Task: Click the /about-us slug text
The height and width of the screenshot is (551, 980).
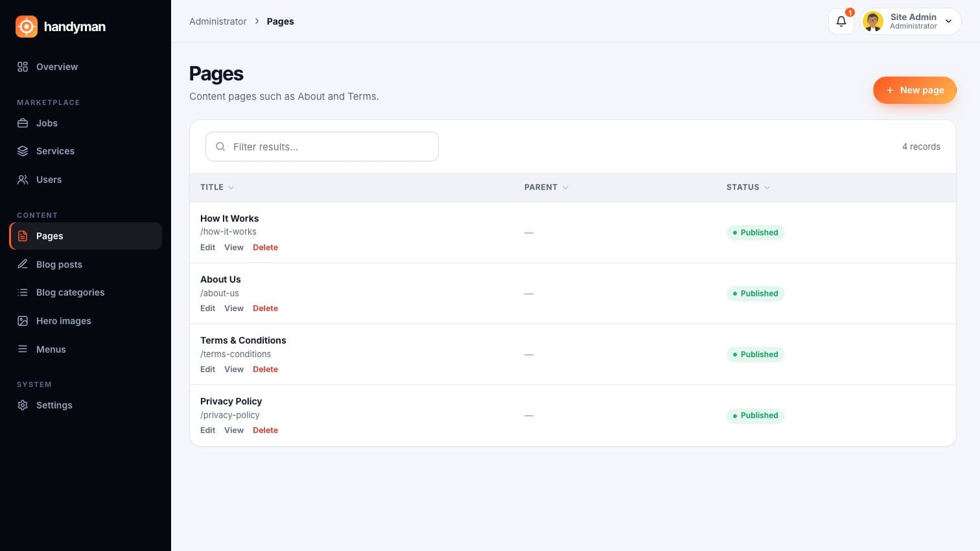Action: (220, 293)
